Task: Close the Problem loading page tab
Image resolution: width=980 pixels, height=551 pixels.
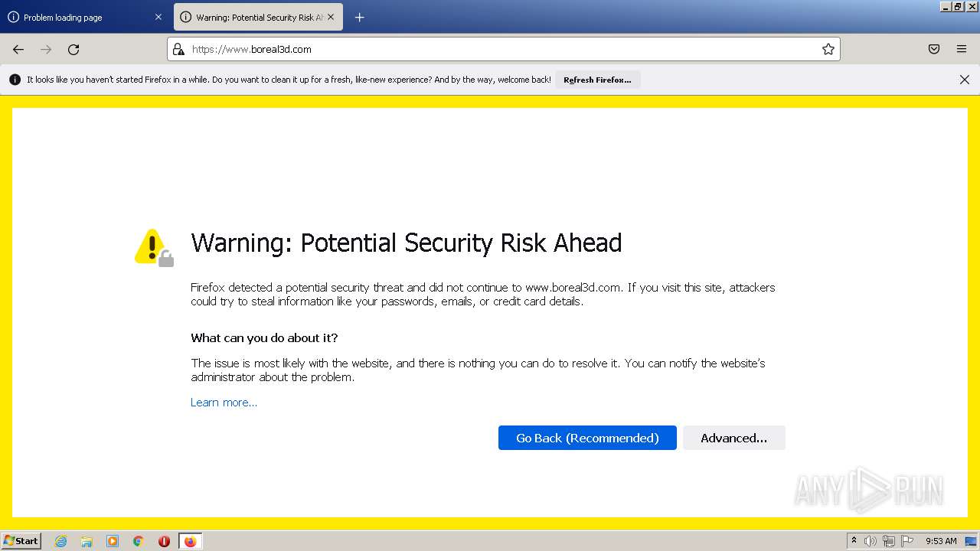Action: (x=158, y=17)
